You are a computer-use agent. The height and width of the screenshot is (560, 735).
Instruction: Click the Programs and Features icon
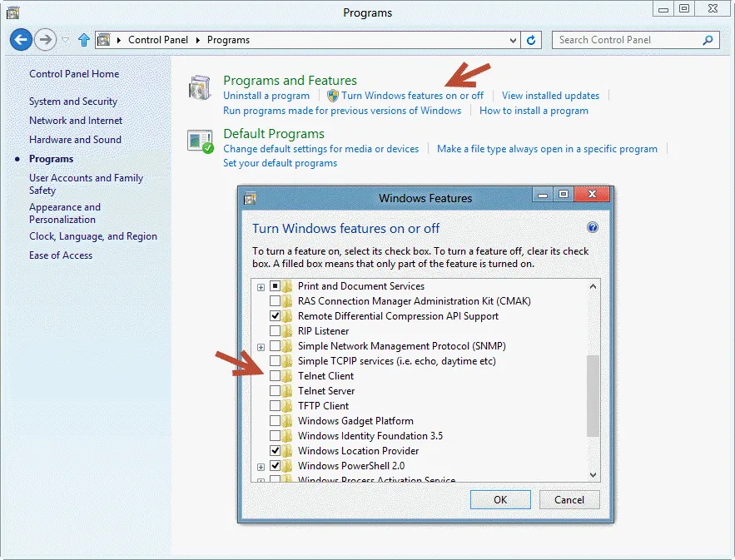click(x=199, y=87)
